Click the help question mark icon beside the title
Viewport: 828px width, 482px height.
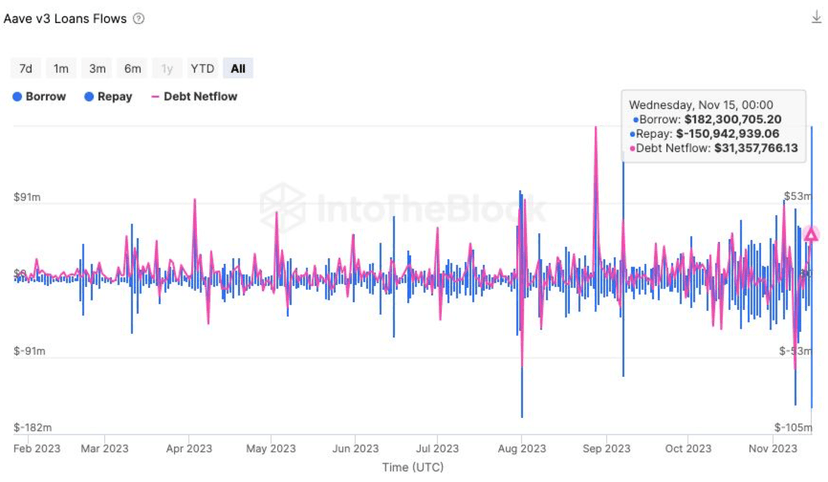(x=138, y=18)
